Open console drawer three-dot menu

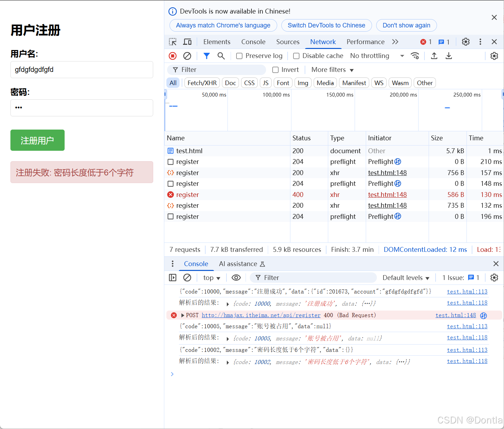pyautogui.click(x=173, y=264)
